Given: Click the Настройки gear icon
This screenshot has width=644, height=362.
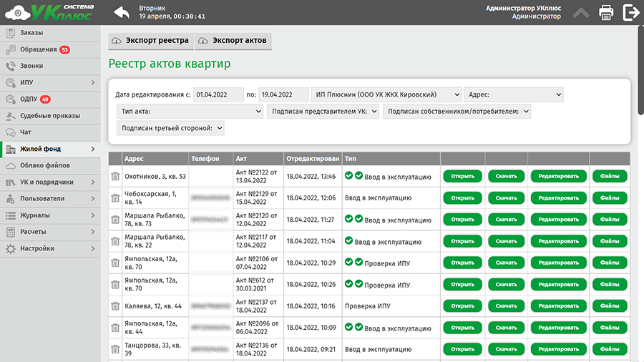Looking at the screenshot, I should click(x=11, y=249).
